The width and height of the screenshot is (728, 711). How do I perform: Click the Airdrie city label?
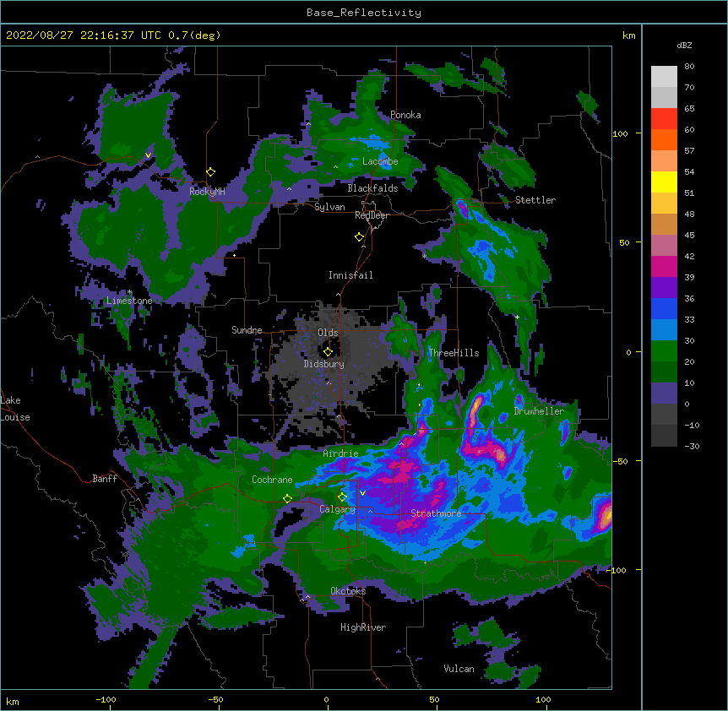point(341,453)
